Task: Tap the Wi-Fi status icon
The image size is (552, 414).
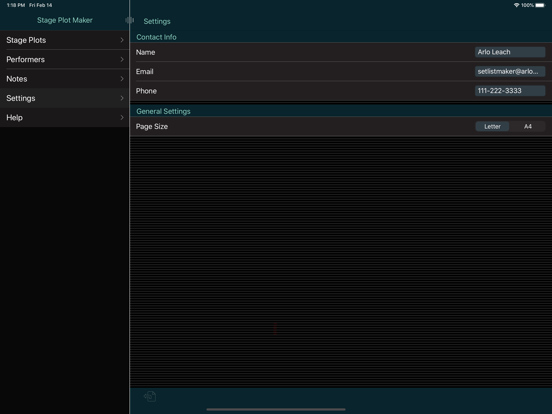Action: point(516,5)
